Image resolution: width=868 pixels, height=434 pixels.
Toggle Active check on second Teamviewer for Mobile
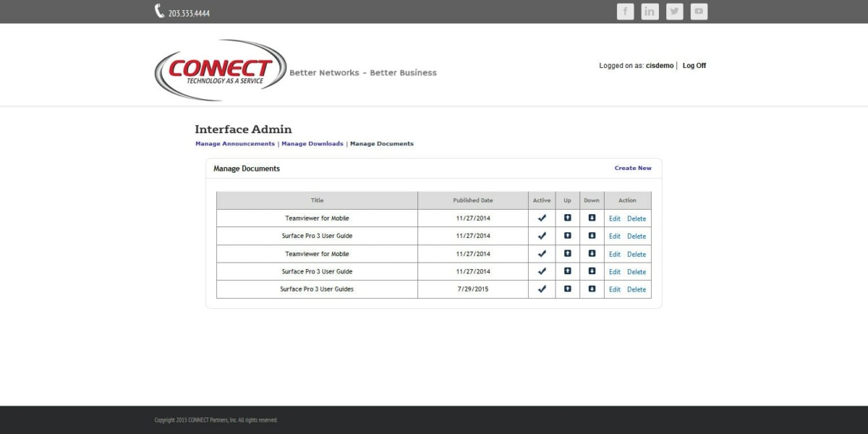[542, 253]
